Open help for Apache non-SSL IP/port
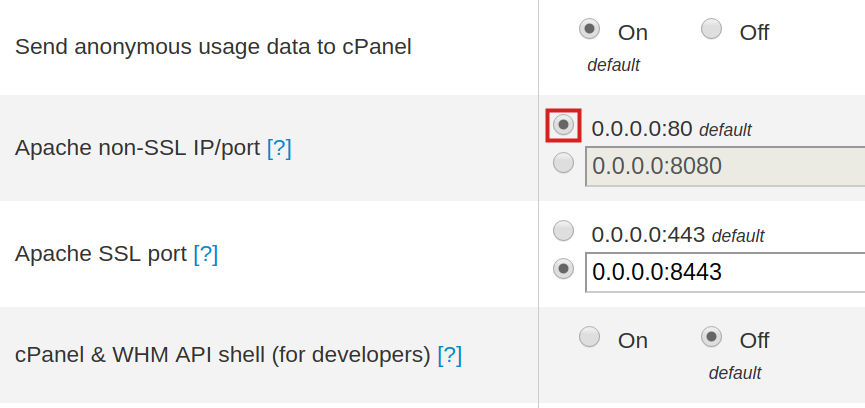 pos(279,148)
